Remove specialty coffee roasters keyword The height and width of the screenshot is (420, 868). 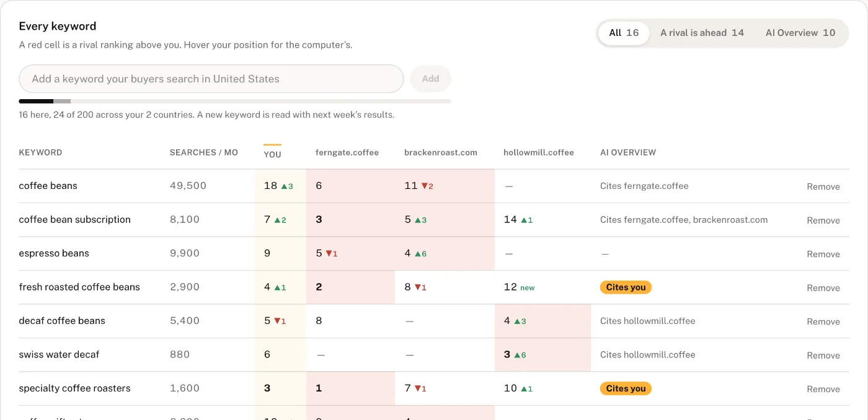coord(823,389)
